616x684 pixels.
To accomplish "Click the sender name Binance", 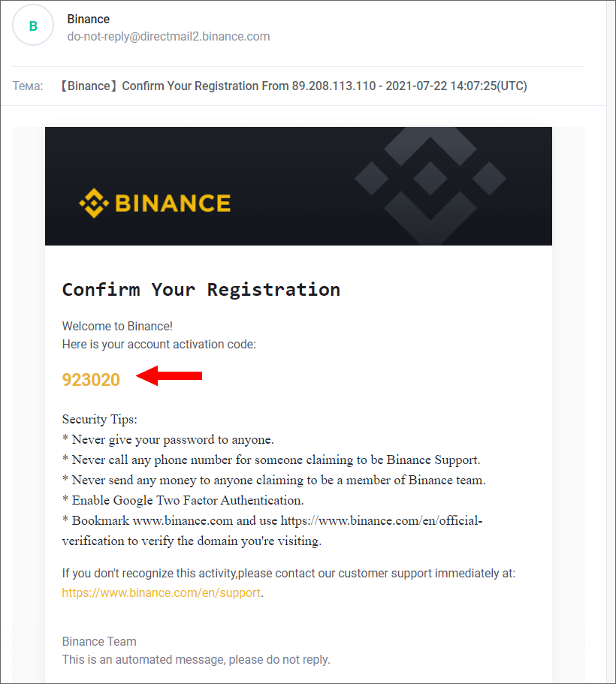I will 88,20.
